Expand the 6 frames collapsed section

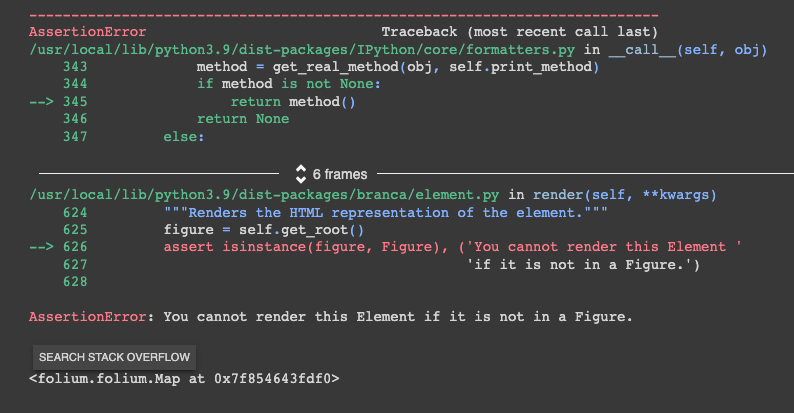coord(301,174)
